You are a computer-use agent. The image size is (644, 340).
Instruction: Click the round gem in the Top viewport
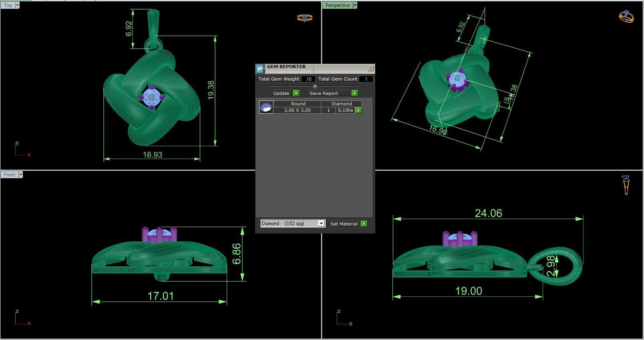(x=151, y=97)
